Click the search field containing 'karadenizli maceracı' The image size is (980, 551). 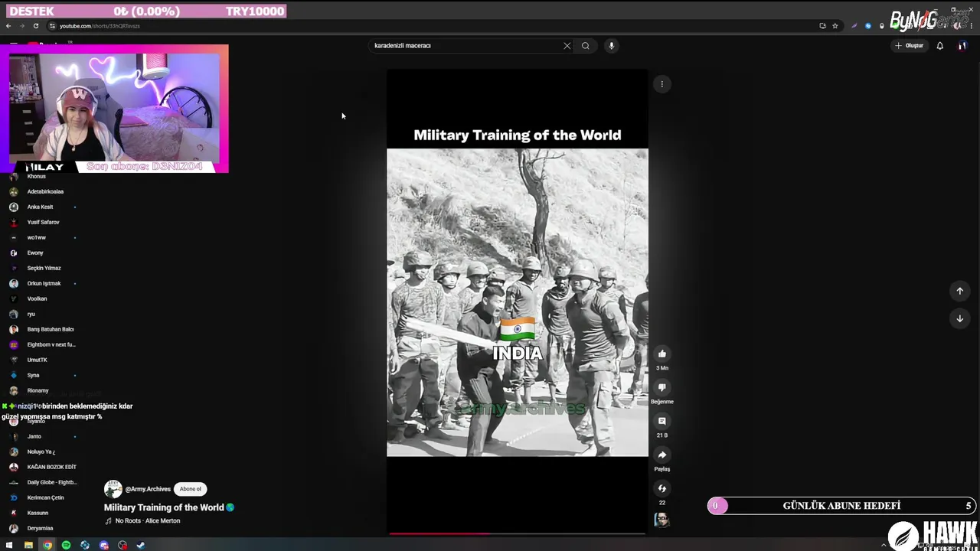click(467, 46)
